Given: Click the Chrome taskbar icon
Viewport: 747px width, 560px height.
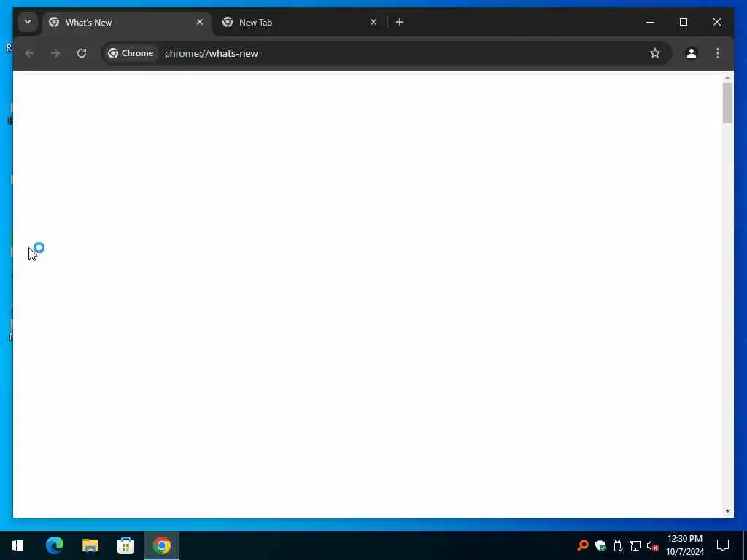Looking at the screenshot, I should point(161,545).
